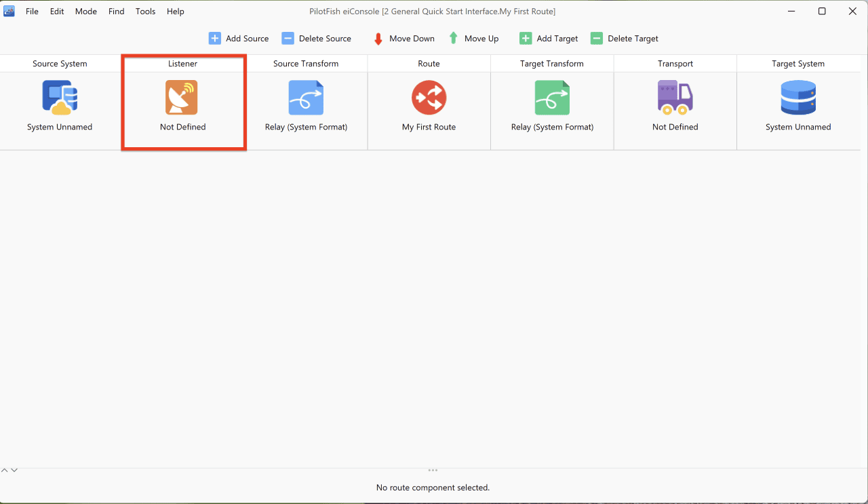The height and width of the screenshot is (504, 868).
Task: Select the Source System cloud database icon
Action: pos(60,98)
